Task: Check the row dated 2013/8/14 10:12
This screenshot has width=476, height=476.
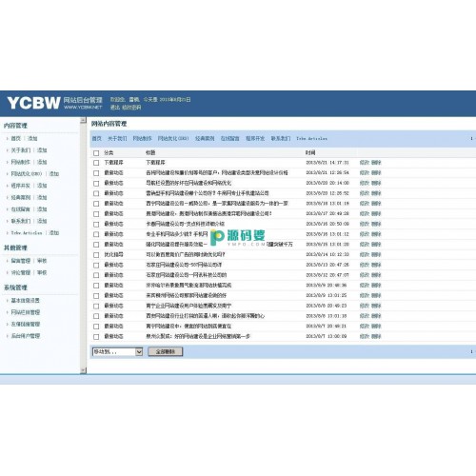Action: pos(96,255)
